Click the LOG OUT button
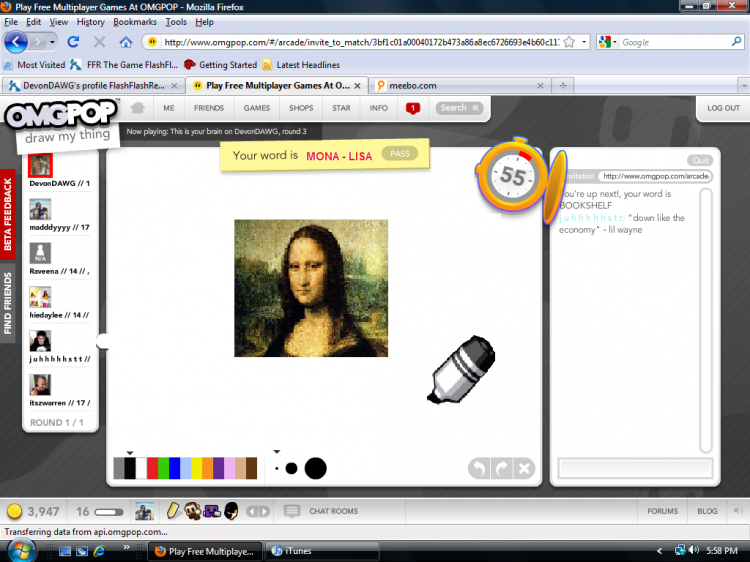750x562 pixels. tap(723, 108)
